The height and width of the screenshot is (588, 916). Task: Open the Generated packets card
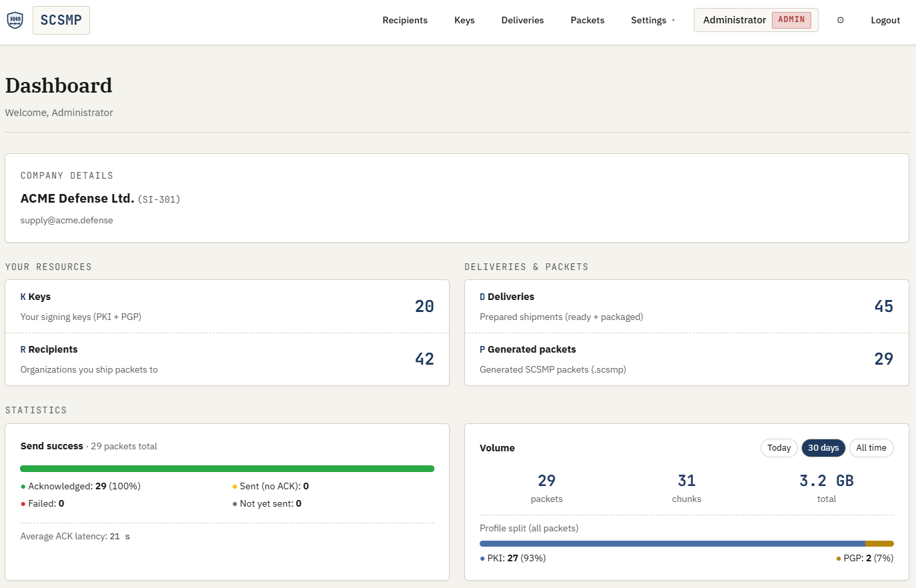(686, 359)
